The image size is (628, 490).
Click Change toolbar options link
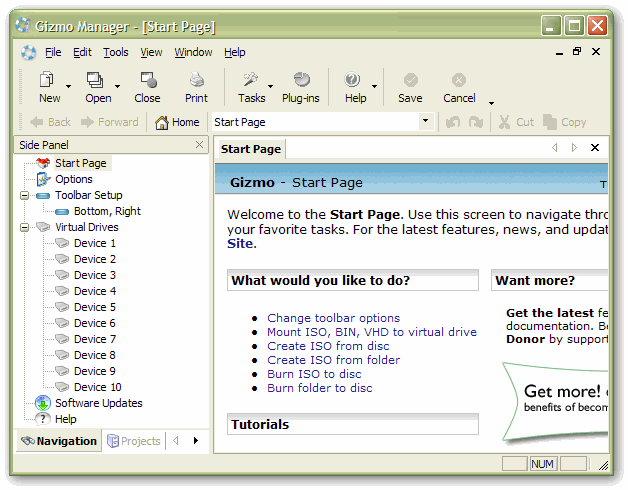(333, 318)
